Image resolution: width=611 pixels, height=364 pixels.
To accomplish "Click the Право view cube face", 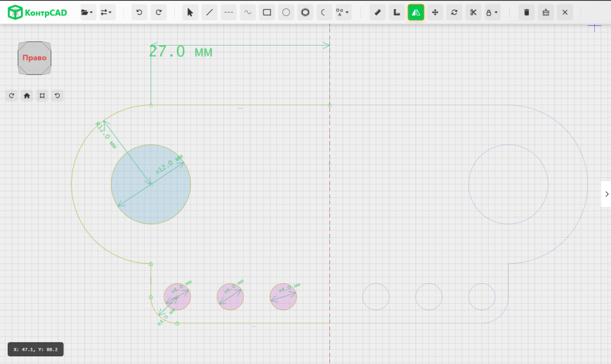I will [x=34, y=58].
